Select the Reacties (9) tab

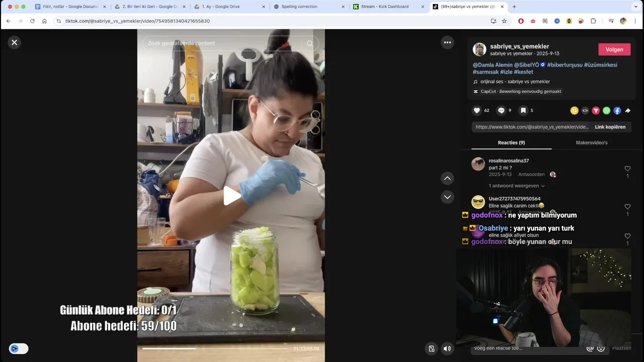(x=511, y=143)
